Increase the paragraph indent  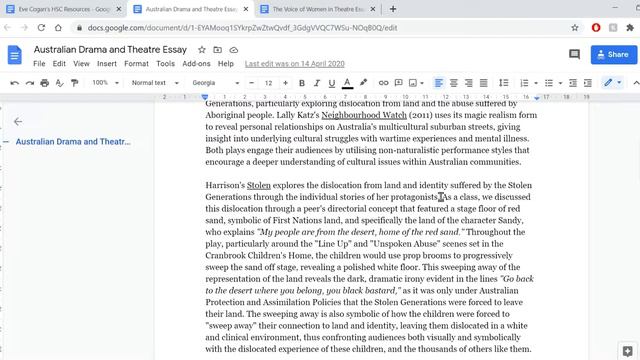(588, 83)
